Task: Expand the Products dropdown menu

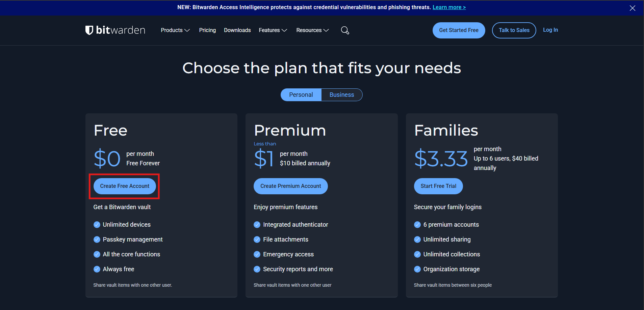Action: point(175,30)
